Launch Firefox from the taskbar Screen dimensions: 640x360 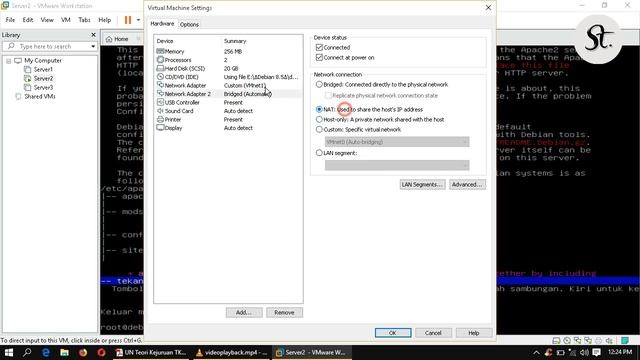coord(83,352)
